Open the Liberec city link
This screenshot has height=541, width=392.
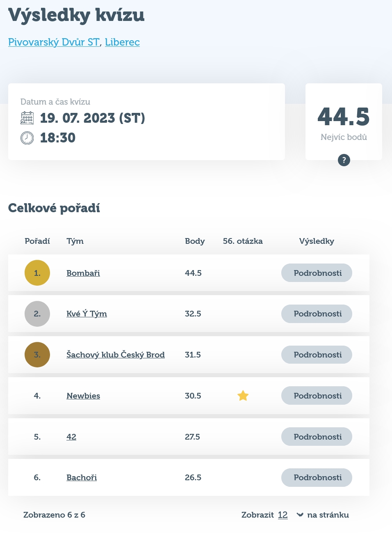(x=122, y=42)
